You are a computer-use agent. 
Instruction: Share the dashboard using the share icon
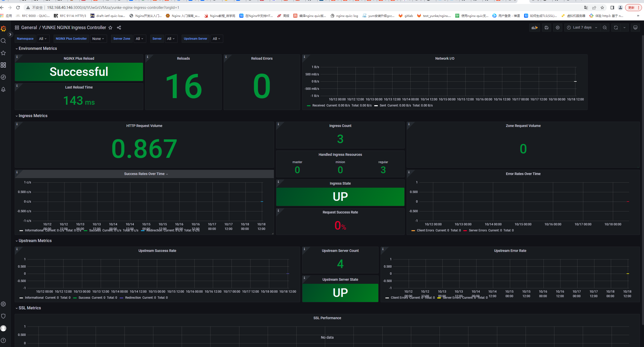[x=119, y=28]
